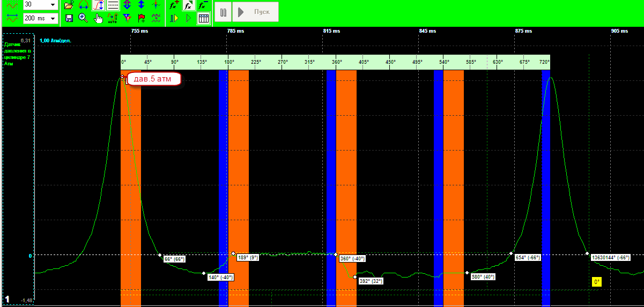Viewport: 644px width, 307px height.
Task: Click the 875 ms time ruler label
Action: tap(523, 31)
